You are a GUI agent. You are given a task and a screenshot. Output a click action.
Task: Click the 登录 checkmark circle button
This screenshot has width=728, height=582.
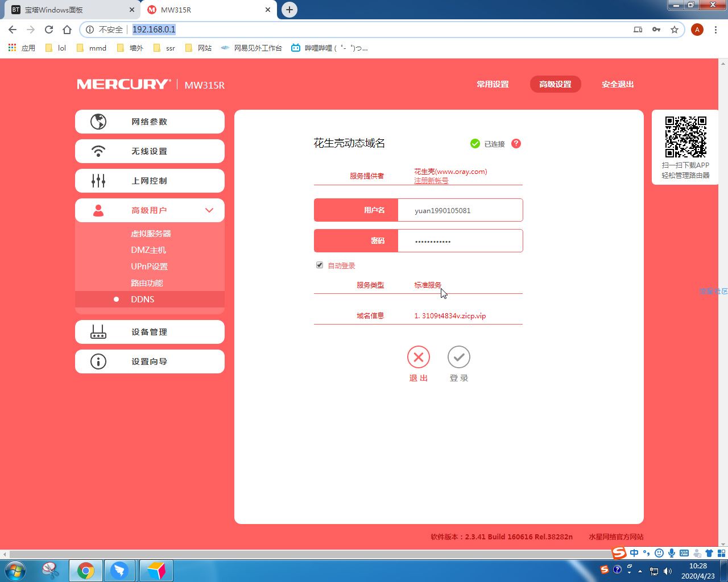tap(459, 357)
